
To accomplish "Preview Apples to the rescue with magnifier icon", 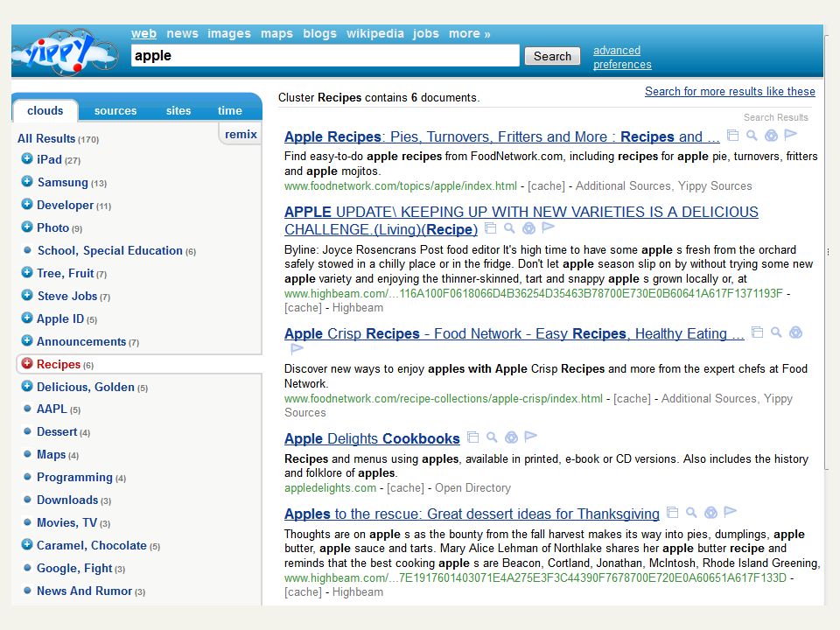I will click(691, 512).
